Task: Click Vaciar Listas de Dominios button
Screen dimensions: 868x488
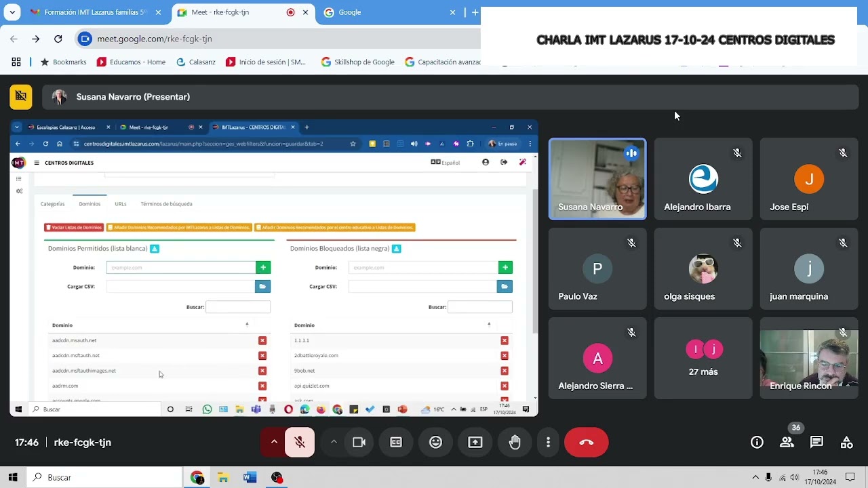Action: [x=74, y=228]
